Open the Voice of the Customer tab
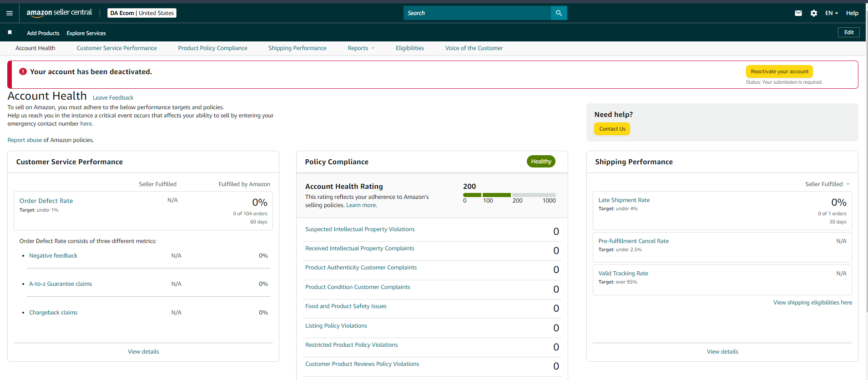 coord(474,48)
